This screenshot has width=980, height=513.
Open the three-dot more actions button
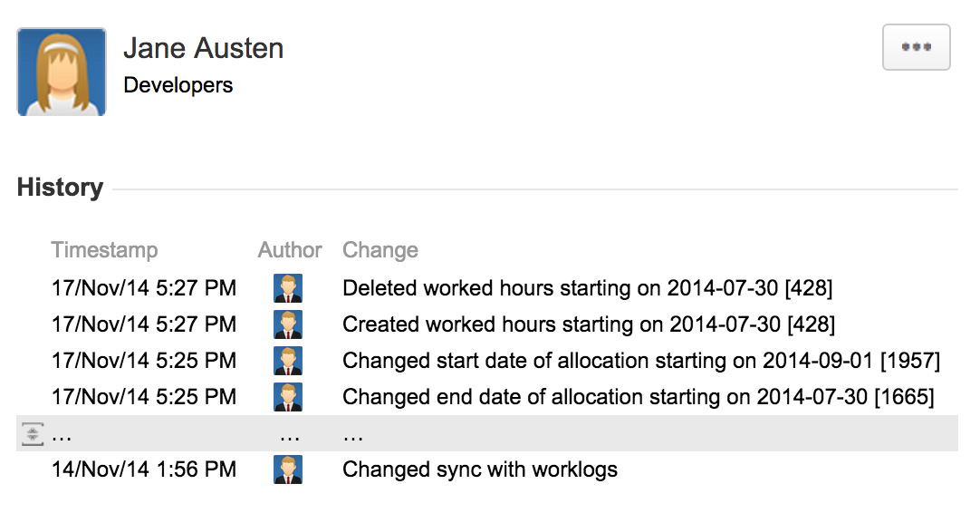[916, 47]
